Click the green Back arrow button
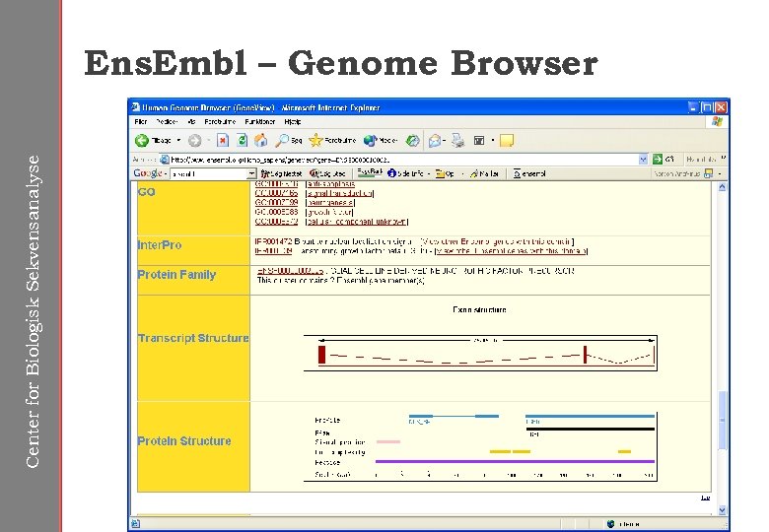This screenshot has width=769, height=532. click(142, 141)
